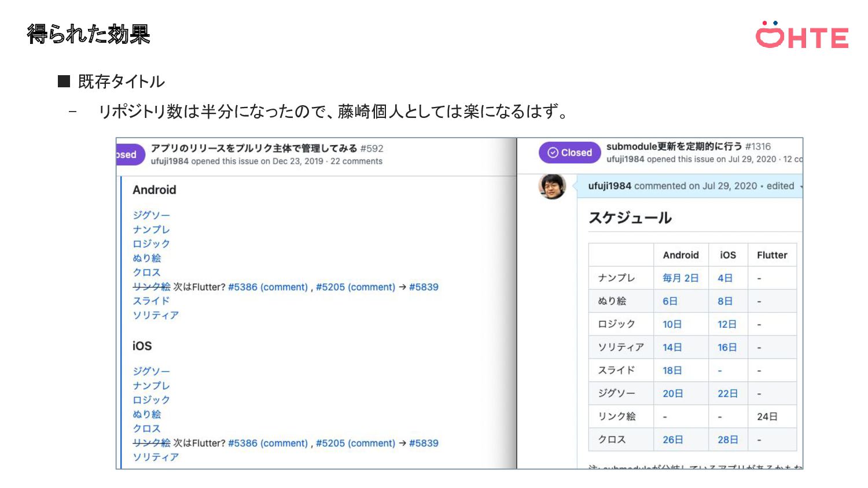Click the issue title submodule更新を定期的に行う

point(674,146)
